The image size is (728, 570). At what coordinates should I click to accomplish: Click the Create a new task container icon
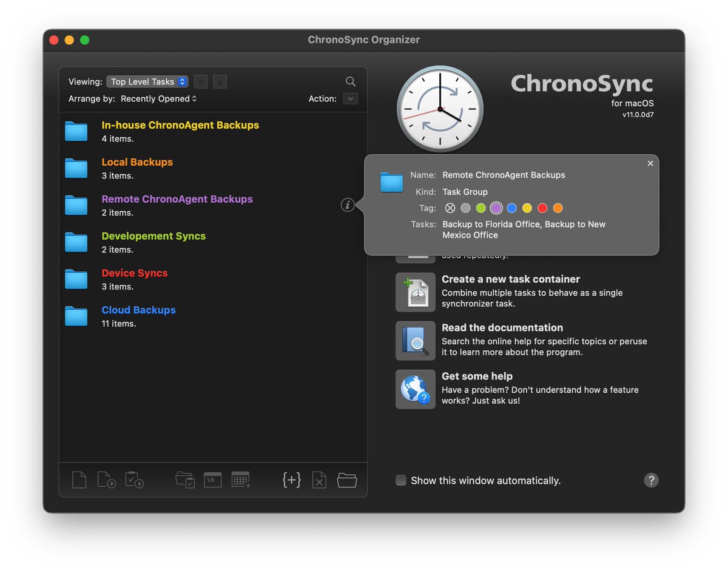416,292
